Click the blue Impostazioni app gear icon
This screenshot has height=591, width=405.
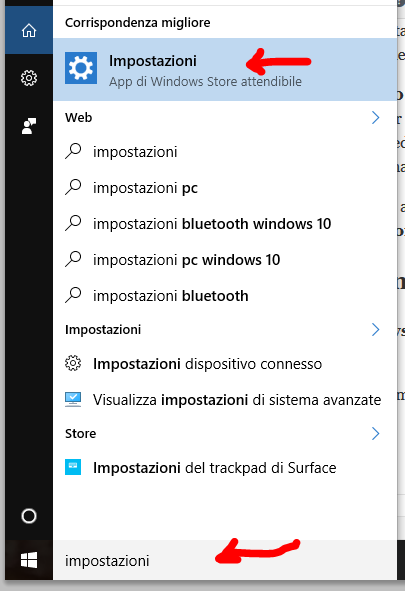click(x=81, y=68)
